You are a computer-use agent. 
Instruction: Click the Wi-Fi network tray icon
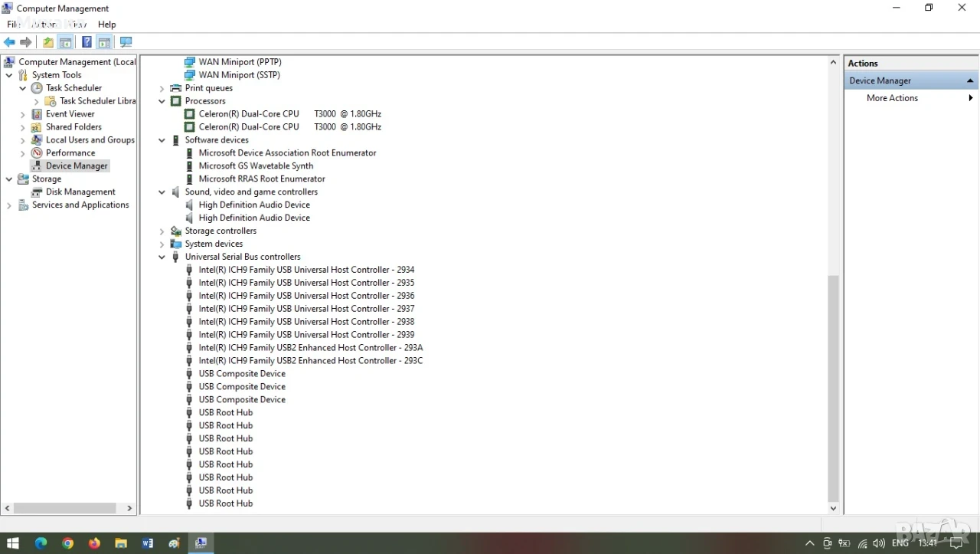(863, 543)
